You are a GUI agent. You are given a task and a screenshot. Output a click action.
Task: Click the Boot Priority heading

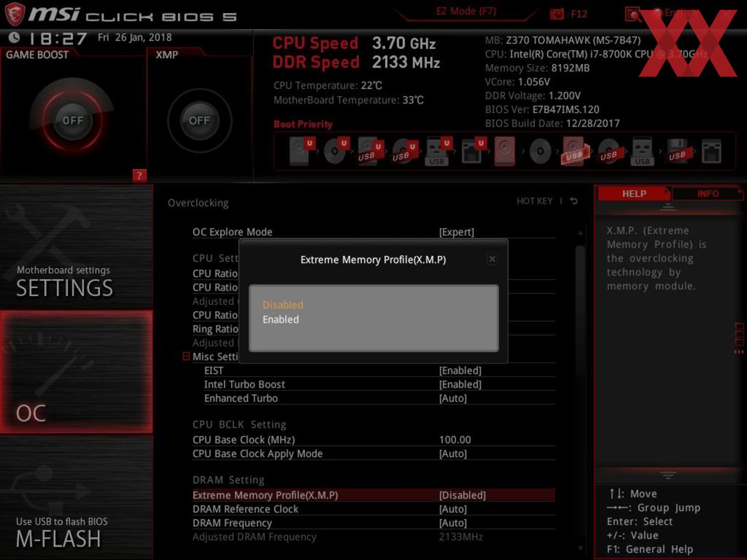pyautogui.click(x=303, y=124)
